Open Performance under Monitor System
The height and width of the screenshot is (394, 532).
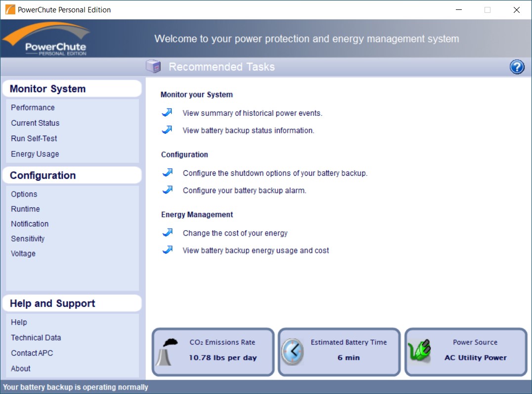[x=33, y=108]
